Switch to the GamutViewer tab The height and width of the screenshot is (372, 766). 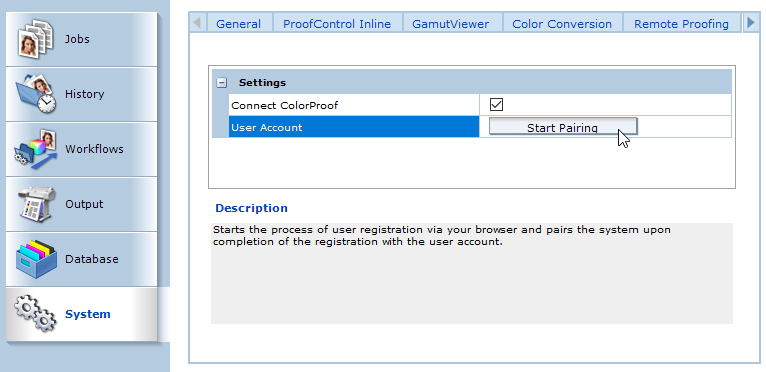click(450, 23)
